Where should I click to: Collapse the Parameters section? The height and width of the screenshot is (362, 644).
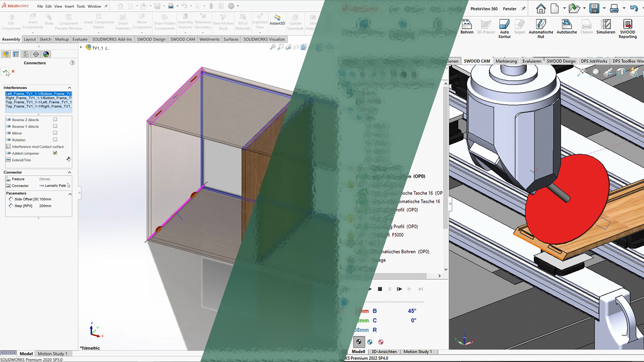[70, 194]
